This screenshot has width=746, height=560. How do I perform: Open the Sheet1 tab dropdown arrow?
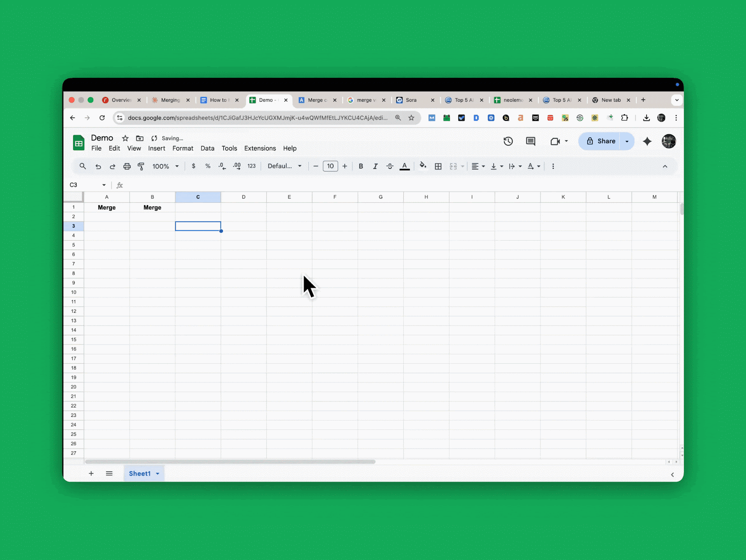click(157, 473)
